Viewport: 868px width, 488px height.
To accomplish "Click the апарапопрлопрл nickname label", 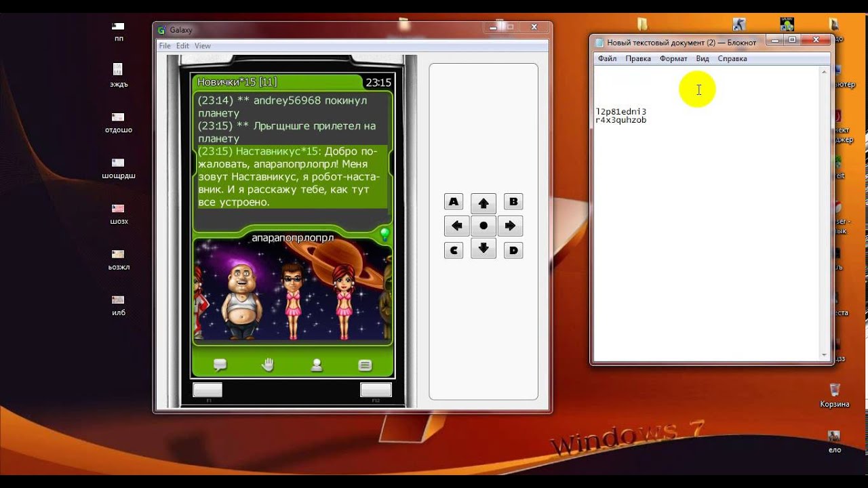I will click(293, 238).
